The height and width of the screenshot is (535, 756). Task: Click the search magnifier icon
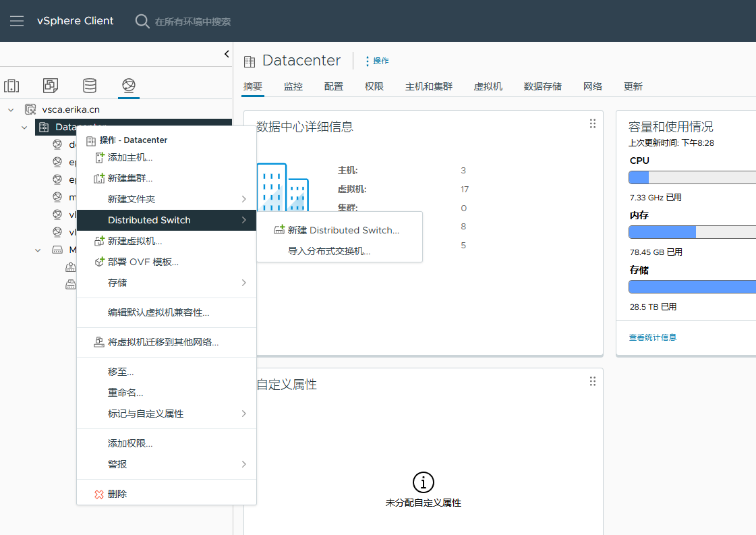(x=142, y=21)
